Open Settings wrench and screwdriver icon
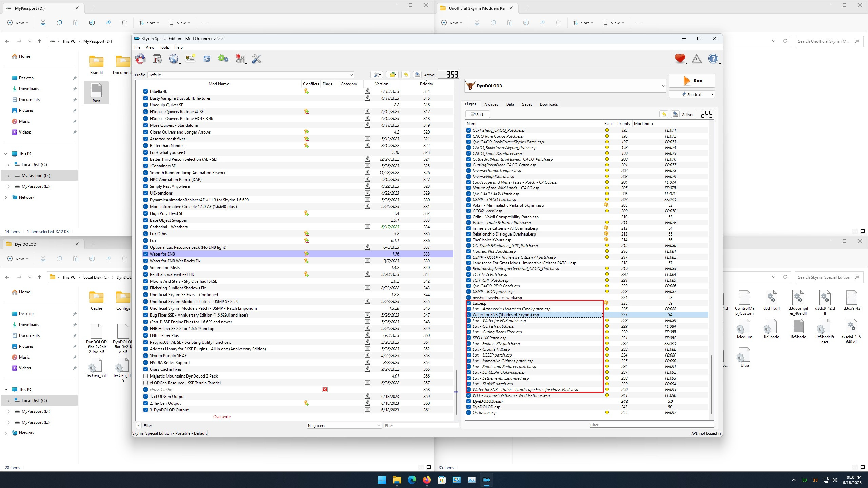868x488 pixels. point(256,59)
